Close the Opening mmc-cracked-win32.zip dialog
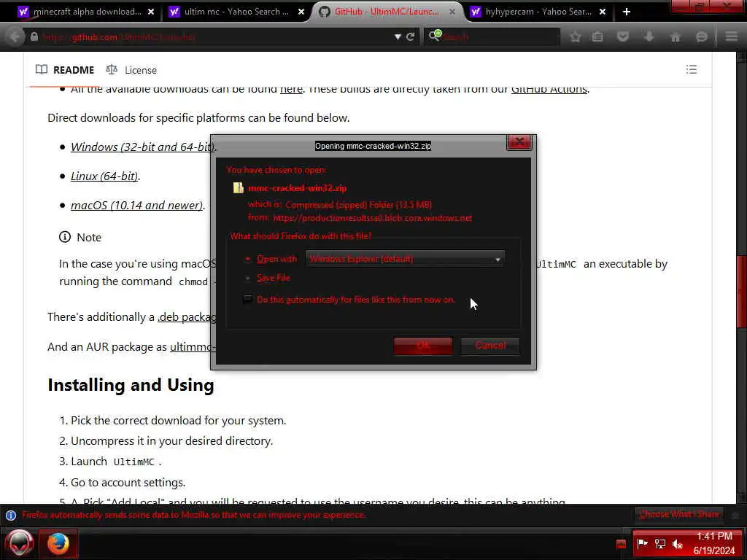Image resolution: width=747 pixels, height=560 pixels. pos(519,142)
